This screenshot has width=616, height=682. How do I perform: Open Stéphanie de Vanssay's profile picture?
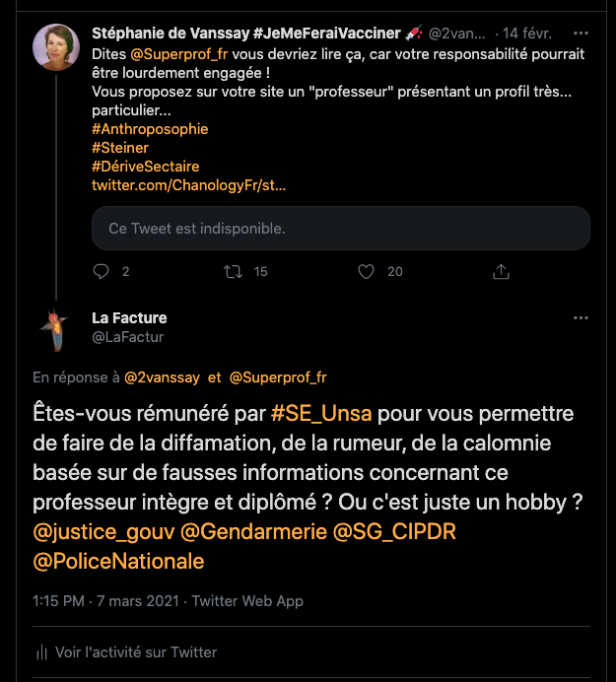[x=57, y=47]
